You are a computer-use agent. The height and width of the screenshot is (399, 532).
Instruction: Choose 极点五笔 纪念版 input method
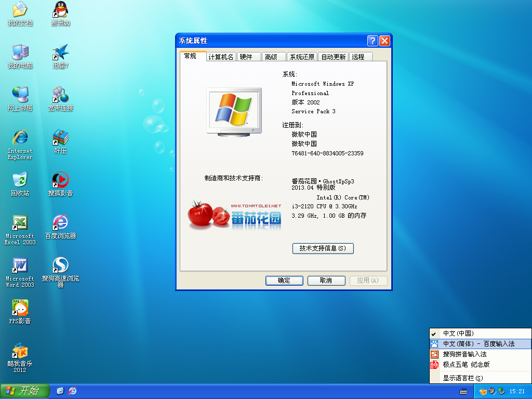click(481, 365)
